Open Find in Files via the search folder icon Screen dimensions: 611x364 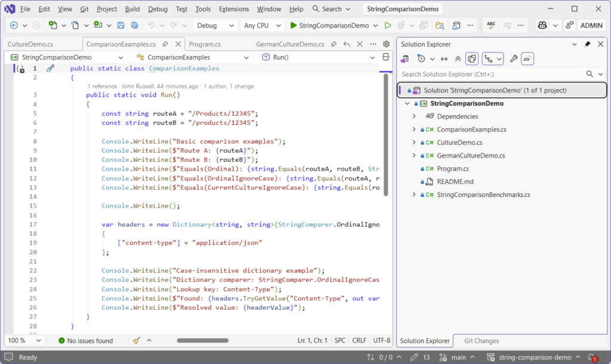coord(441,25)
